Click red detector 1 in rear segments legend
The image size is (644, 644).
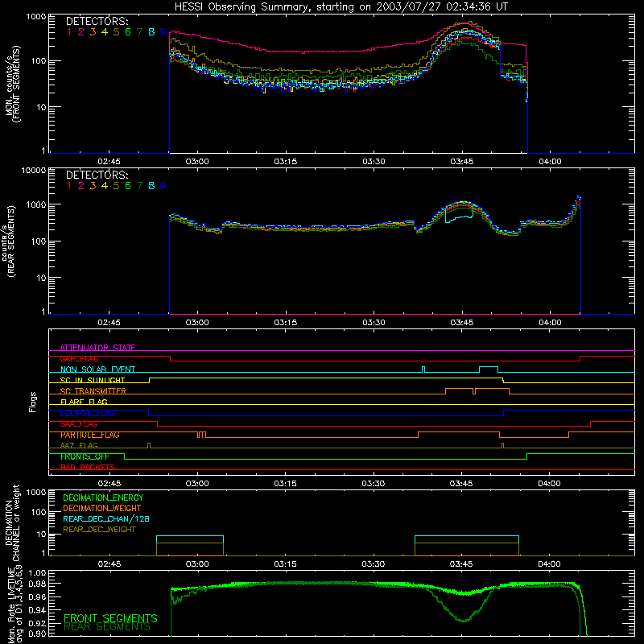(69, 186)
